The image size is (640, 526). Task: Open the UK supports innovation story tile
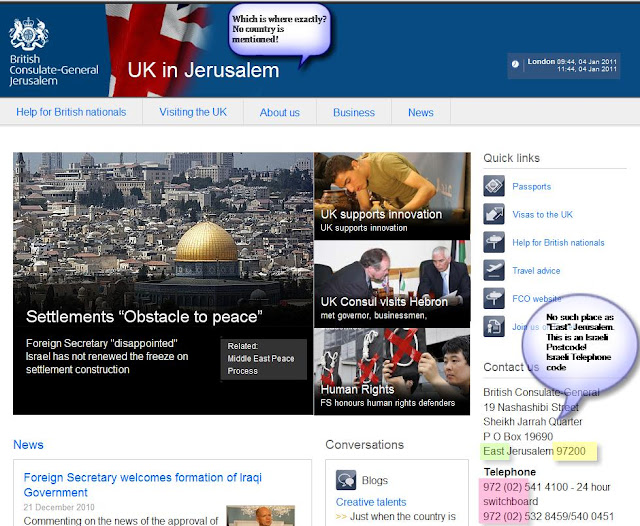[x=392, y=196]
